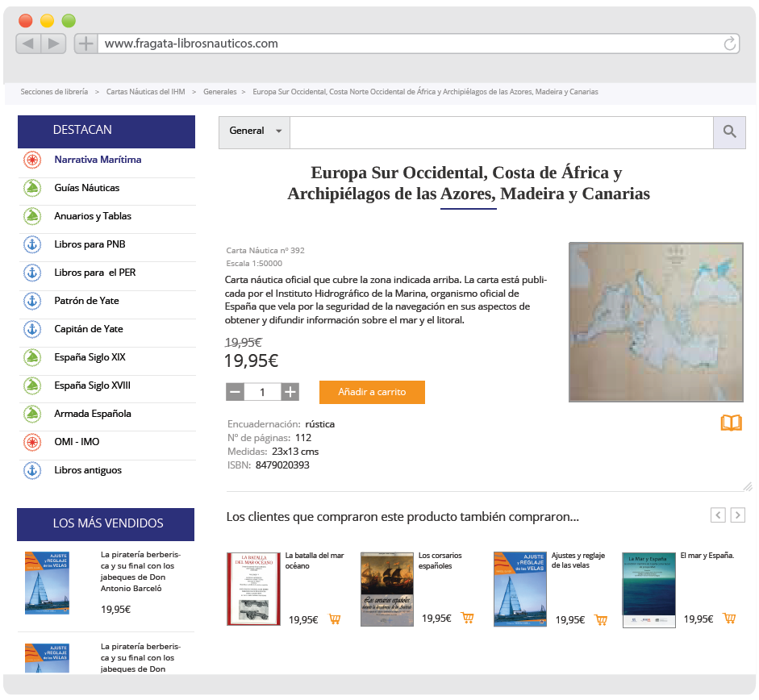Click the Los corsarios españoles title
Image resolution: width=759 pixels, height=700 pixels.
(x=440, y=560)
